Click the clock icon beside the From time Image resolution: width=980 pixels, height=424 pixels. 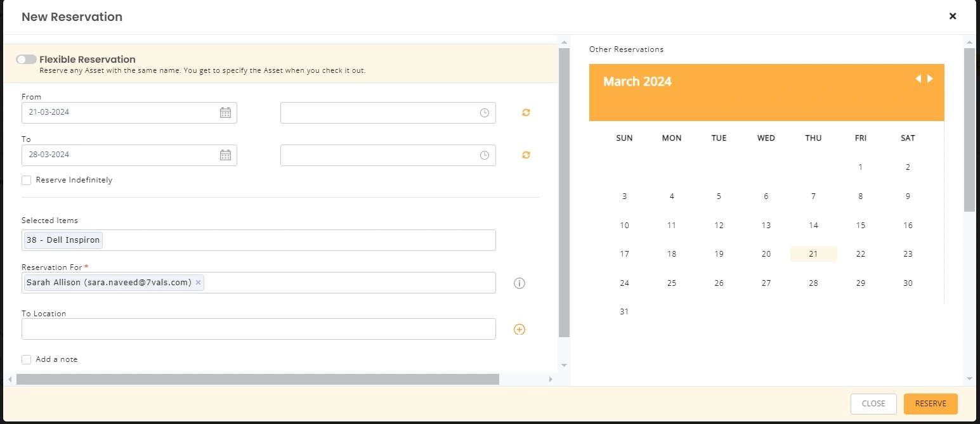[x=484, y=112]
